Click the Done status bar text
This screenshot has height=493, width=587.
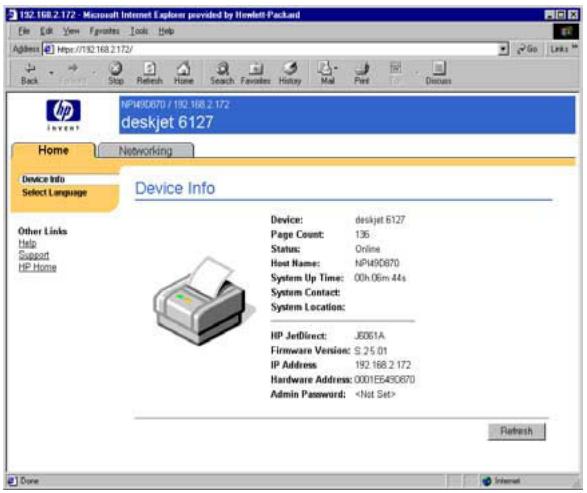pos(30,481)
